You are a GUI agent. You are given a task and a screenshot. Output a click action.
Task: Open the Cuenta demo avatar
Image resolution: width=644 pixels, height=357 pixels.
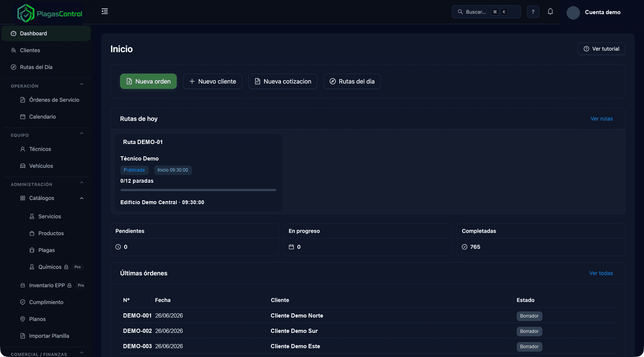573,13
